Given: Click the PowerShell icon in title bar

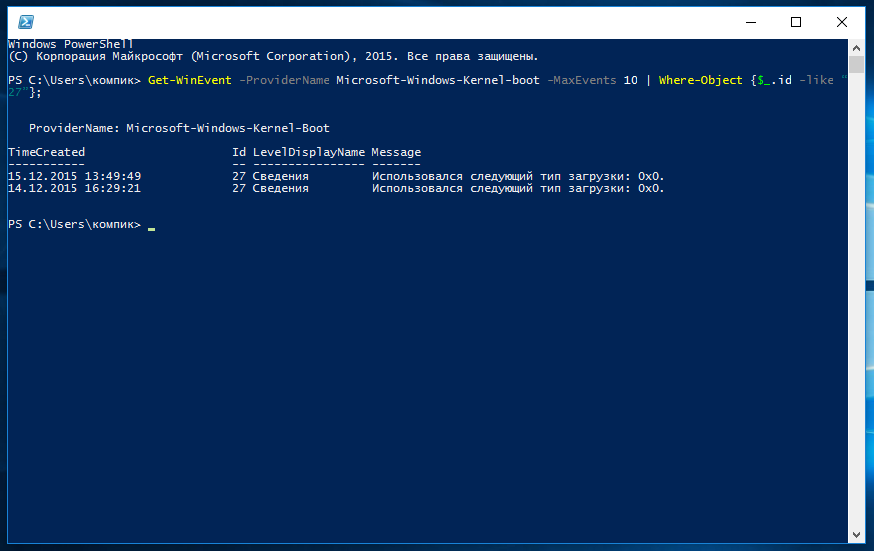Looking at the screenshot, I should pos(26,22).
